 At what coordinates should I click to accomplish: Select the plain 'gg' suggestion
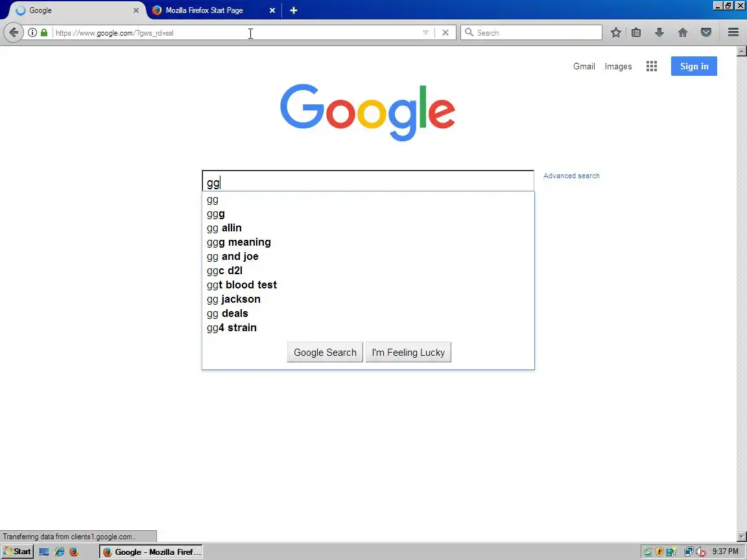[x=368, y=200]
